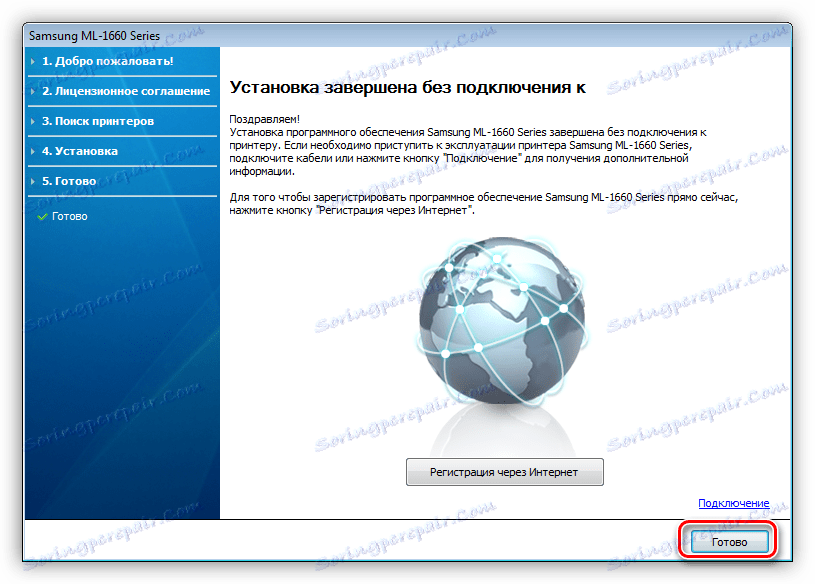Viewport: 815px width, 584px height.
Task: Select step 5. Готово in sidebar
Action: point(69,181)
